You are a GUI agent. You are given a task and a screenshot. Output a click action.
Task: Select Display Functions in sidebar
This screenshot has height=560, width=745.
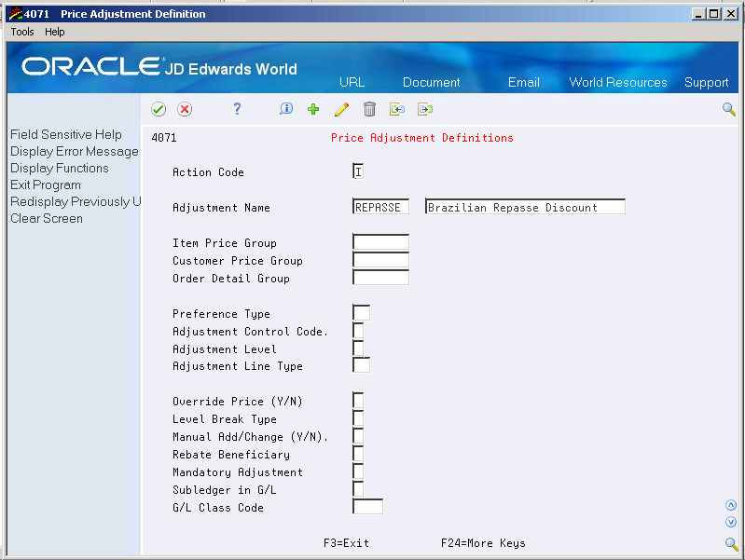(60, 168)
